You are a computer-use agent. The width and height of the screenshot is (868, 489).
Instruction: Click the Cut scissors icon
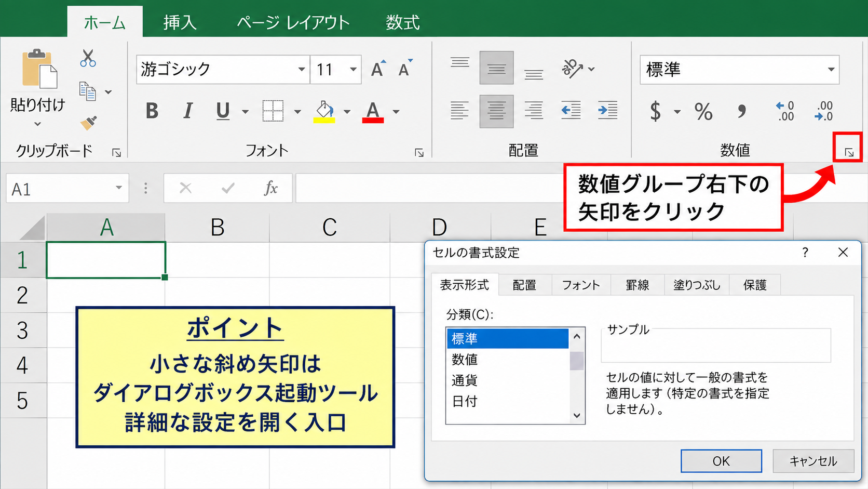[88, 58]
